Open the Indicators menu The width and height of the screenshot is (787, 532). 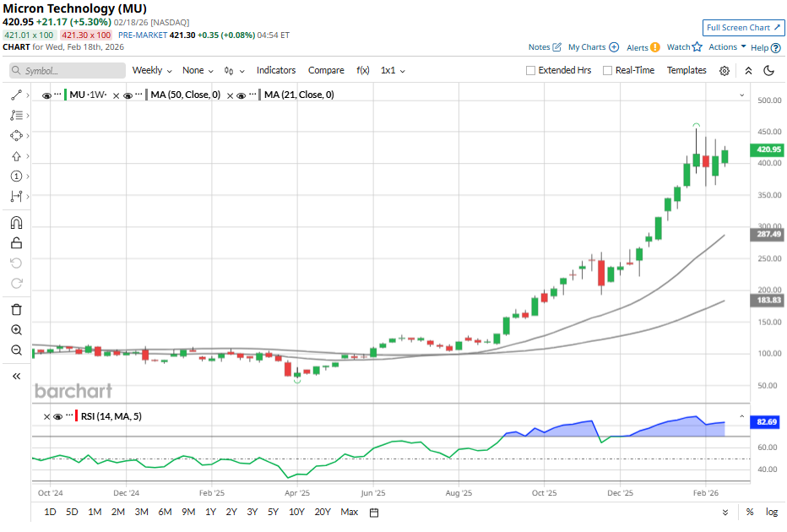point(276,71)
